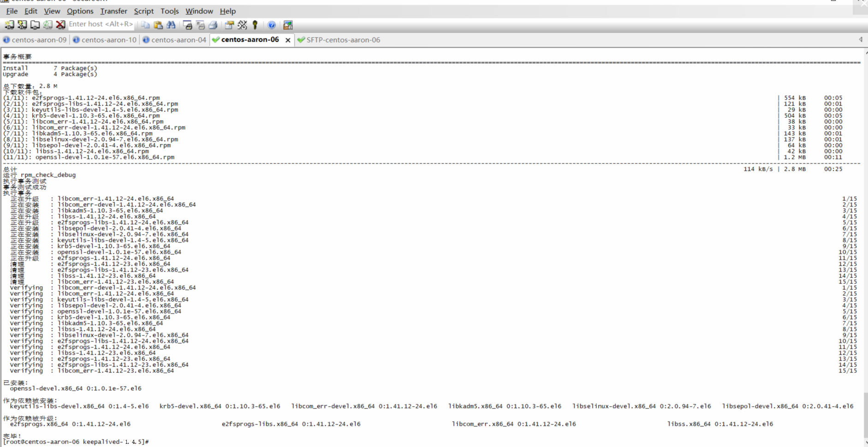Click '(11/11): openssl-devel' download line
The width and height of the screenshot is (868, 447).
click(89, 157)
